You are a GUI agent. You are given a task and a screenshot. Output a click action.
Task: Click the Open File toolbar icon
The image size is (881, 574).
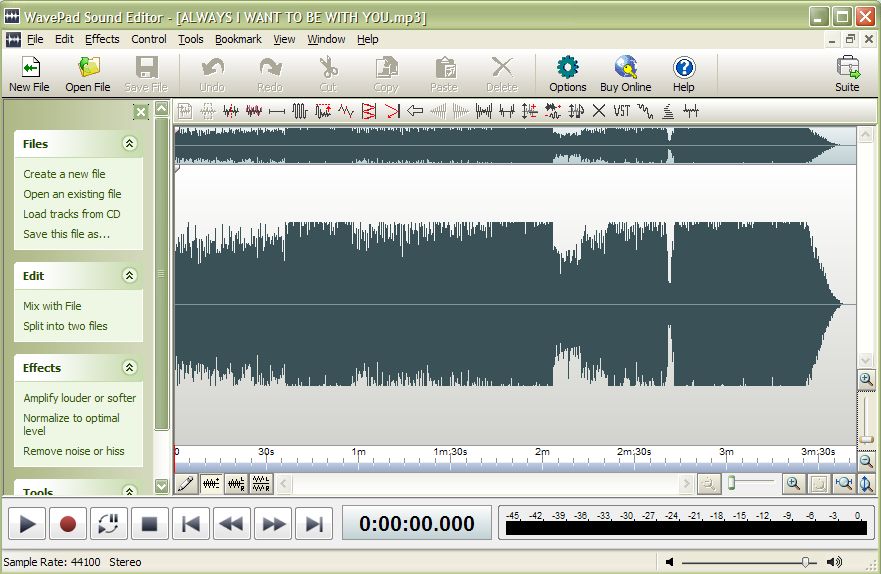[x=88, y=74]
